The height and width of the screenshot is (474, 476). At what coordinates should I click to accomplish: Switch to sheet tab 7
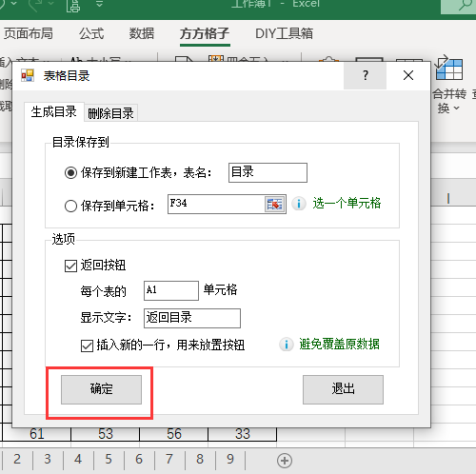pyautogui.click(x=169, y=459)
